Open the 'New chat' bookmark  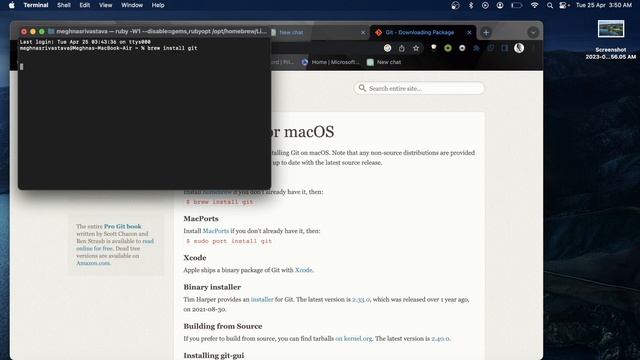point(384,62)
